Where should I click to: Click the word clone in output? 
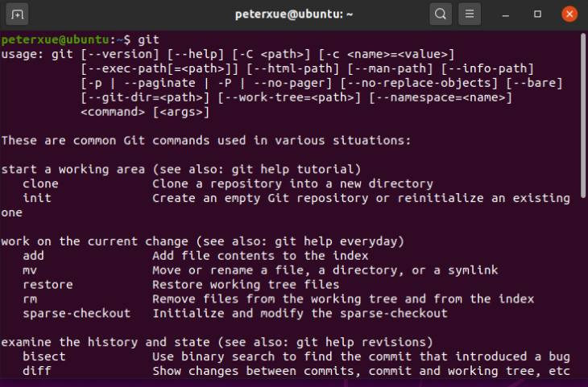[40, 184]
